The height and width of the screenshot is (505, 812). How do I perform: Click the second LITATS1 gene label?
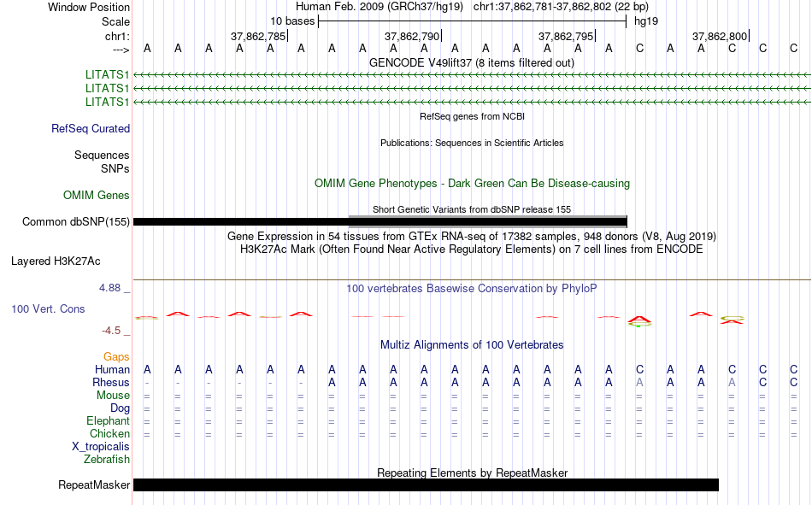107,89
